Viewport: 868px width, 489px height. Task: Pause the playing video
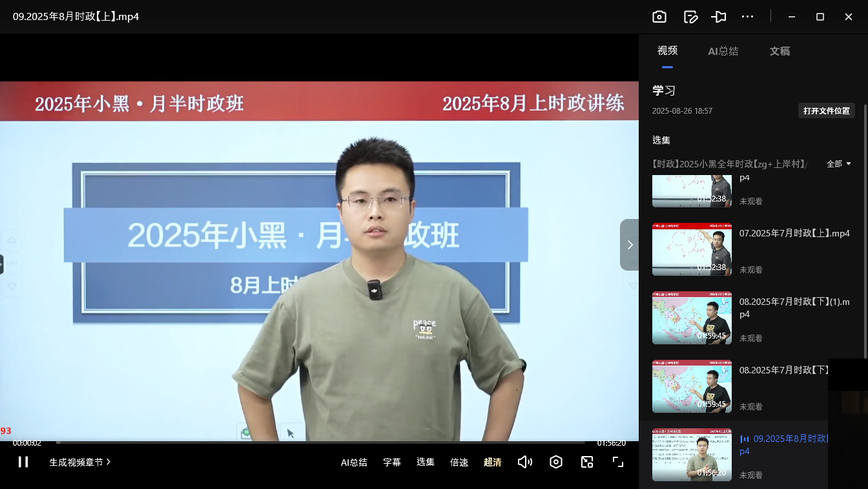pos(23,462)
